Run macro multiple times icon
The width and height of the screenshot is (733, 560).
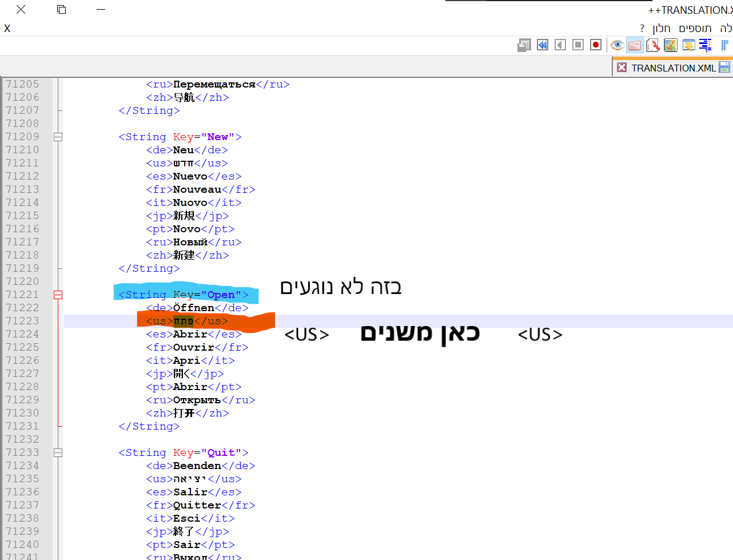coord(543,45)
